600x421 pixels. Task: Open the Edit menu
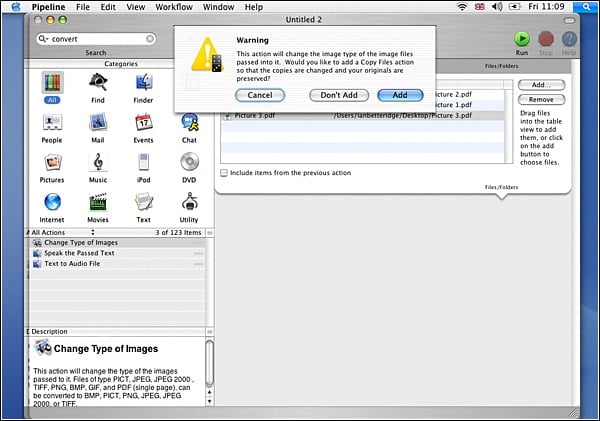coord(108,7)
